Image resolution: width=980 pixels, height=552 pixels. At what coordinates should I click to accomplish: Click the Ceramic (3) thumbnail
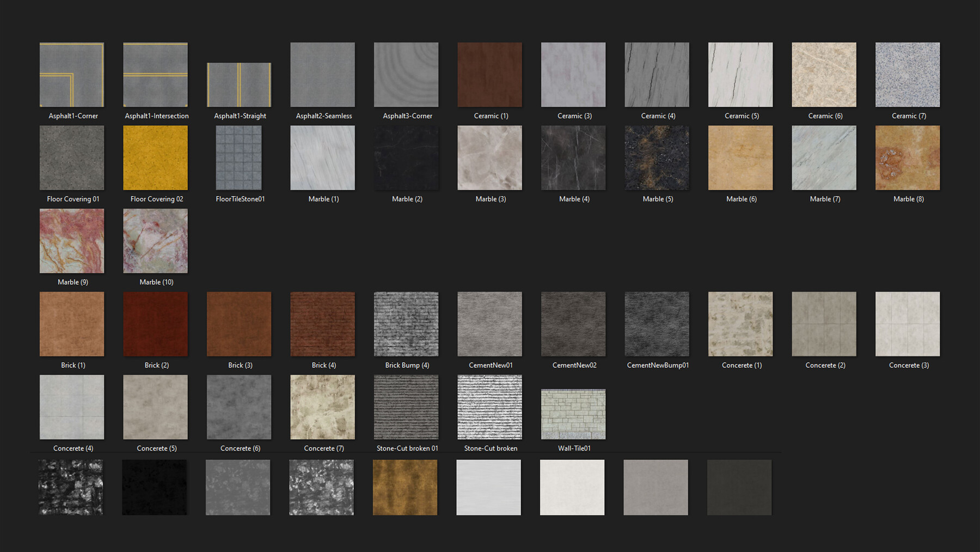pyautogui.click(x=573, y=75)
